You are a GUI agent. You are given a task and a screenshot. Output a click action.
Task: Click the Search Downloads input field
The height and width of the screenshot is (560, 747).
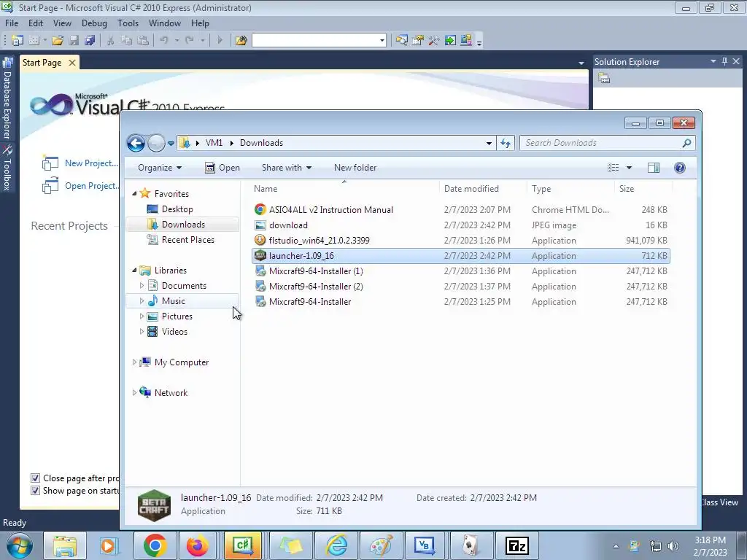[x=603, y=143]
